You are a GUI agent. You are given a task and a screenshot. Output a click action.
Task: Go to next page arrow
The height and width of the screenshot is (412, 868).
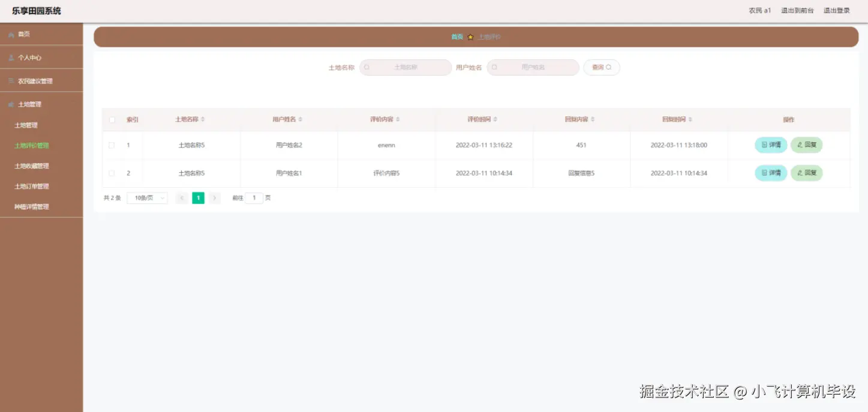215,198
